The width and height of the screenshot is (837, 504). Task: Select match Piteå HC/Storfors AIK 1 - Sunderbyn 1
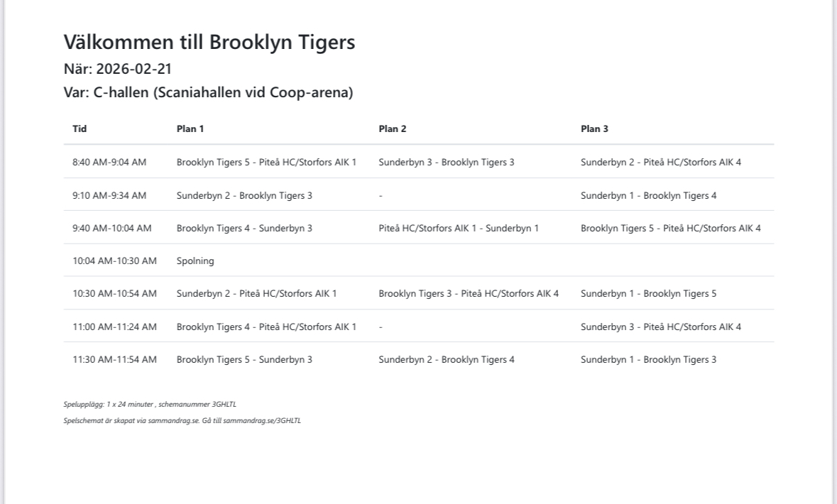[x=459, y=229]
